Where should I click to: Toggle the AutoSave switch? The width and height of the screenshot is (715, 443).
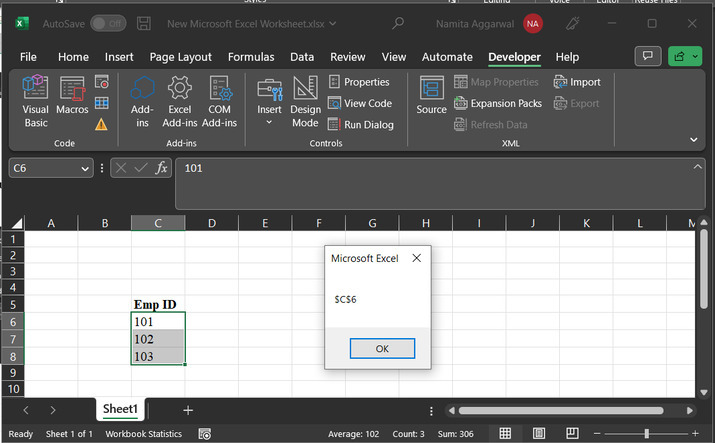coord(108,23)
